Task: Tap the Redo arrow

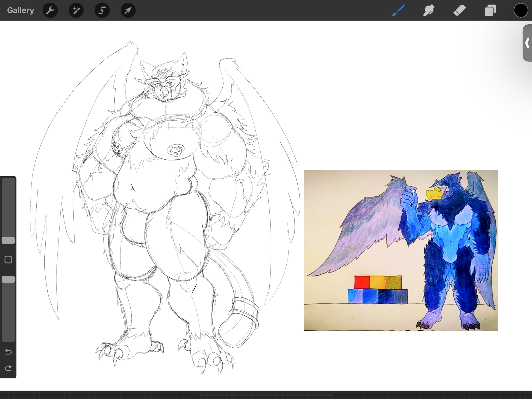Action: coord(8,368)
